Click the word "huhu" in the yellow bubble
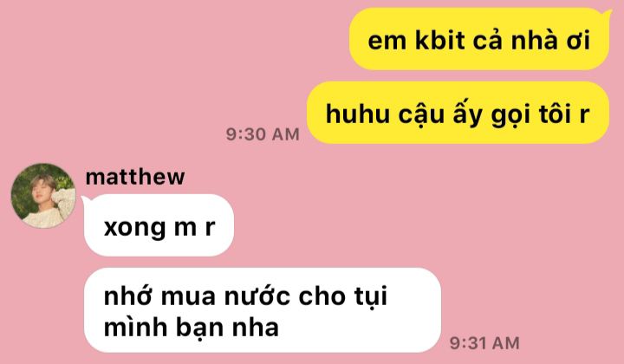Screen dimensions: 624x364 pyautogui.click(x=357, y=114)
